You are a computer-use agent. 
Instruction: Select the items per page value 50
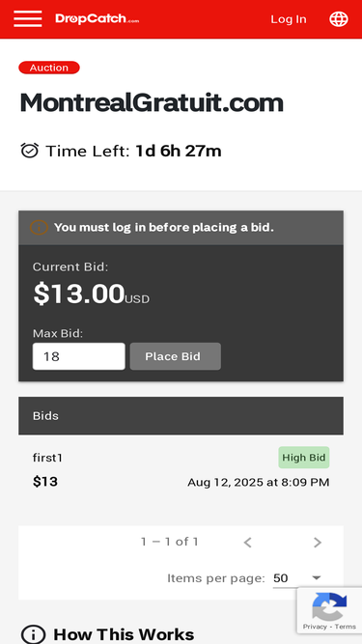(281, 578)
